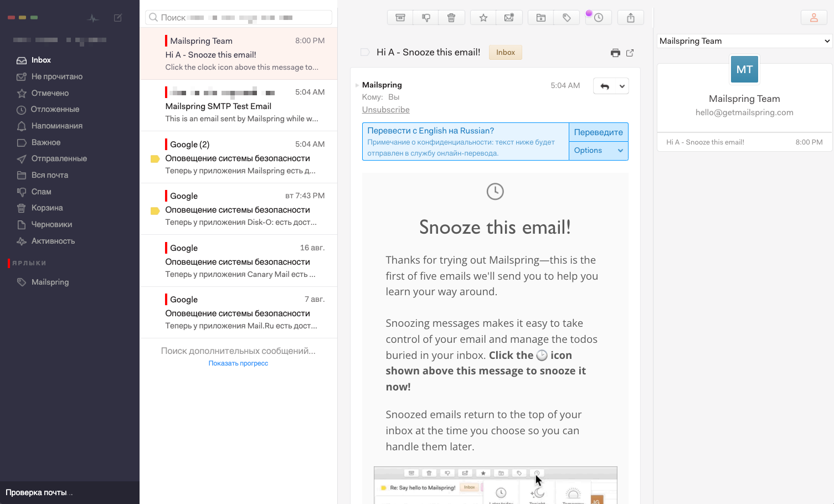Open Google email about Disk-O
Image resolution: width=834 pixels, height=504 pixels.
point(239,209)
